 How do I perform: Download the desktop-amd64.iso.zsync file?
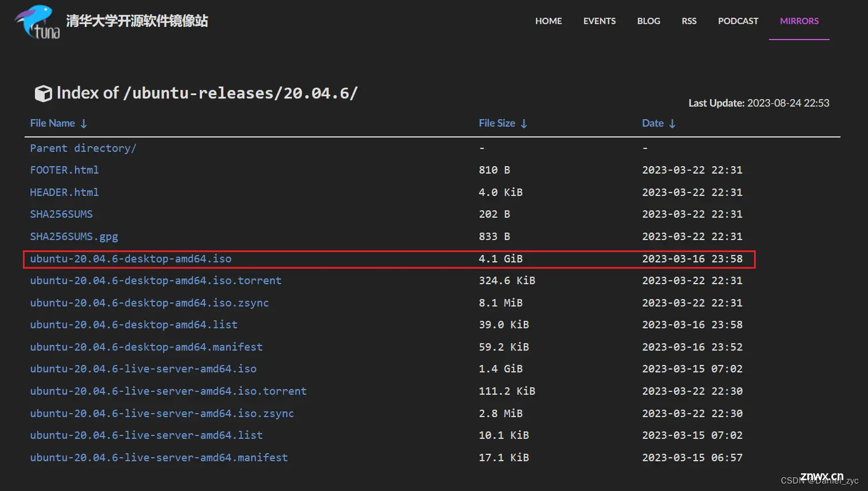point(149,303)
